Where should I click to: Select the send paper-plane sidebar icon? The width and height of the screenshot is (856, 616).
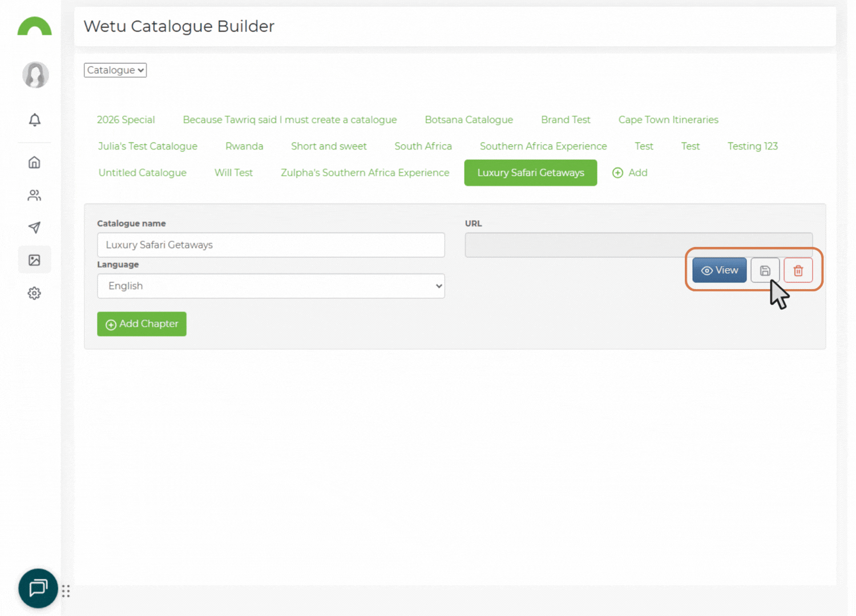(x=34, y=228)
